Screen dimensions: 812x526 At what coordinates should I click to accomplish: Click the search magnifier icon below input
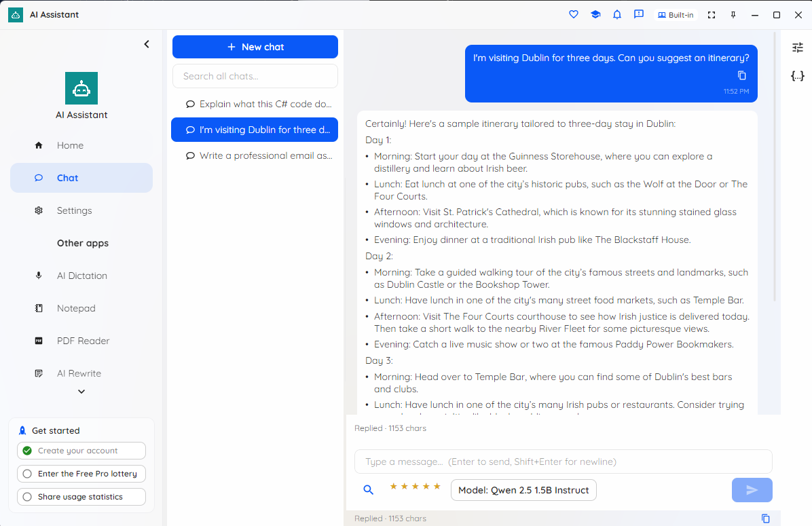368,490
